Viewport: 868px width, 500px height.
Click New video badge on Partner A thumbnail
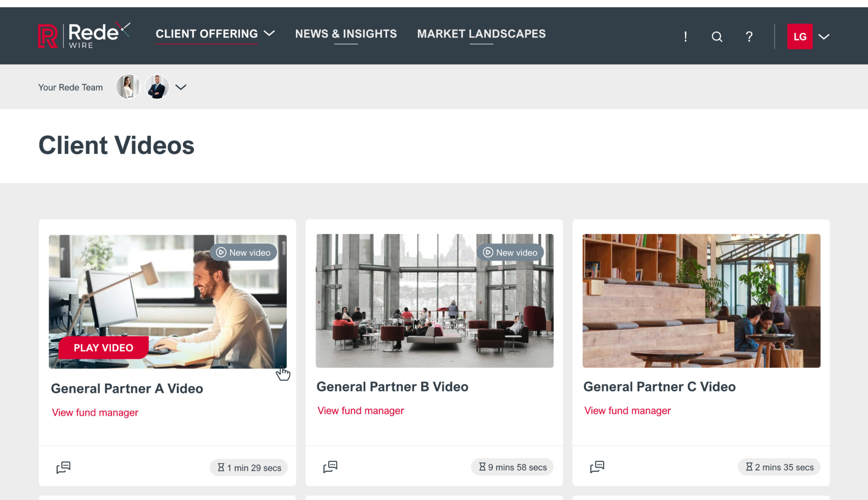point(243,252)
